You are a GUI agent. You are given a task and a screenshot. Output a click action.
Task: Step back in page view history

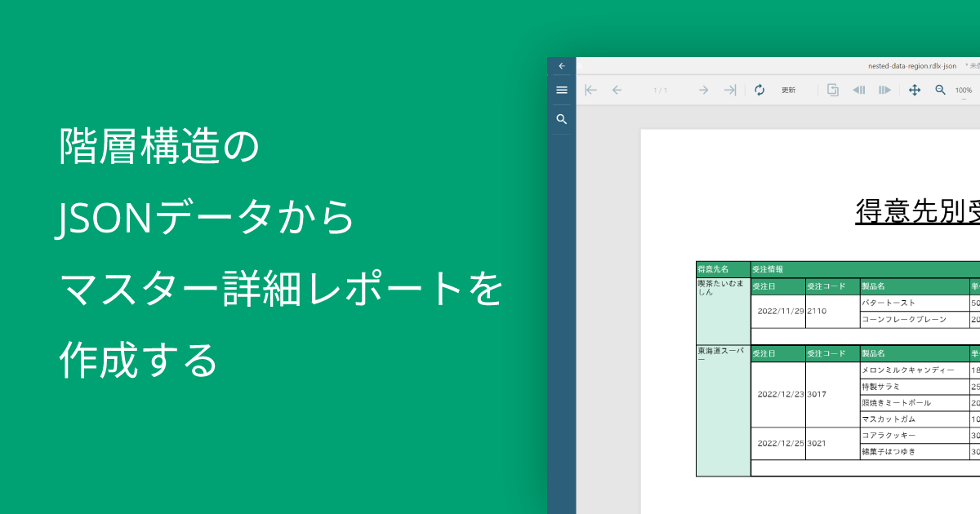859,90
